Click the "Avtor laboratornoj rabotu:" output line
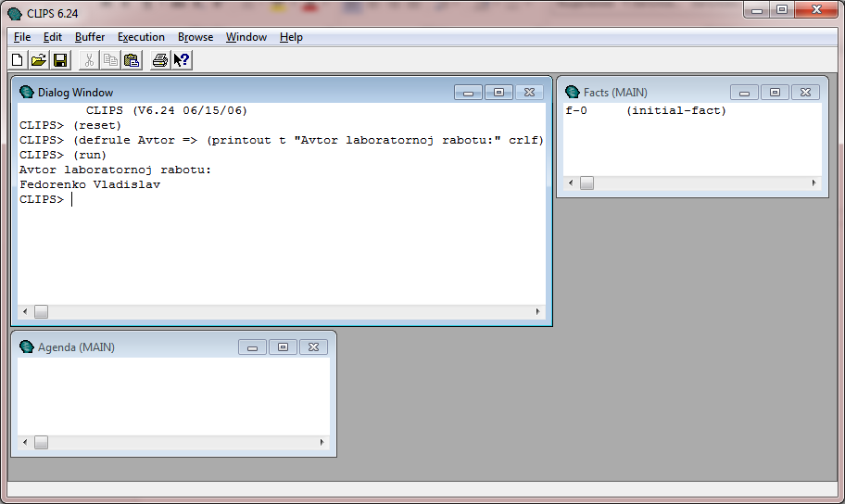The height and width of the screenshot is (504, 845). pos(115,170)
